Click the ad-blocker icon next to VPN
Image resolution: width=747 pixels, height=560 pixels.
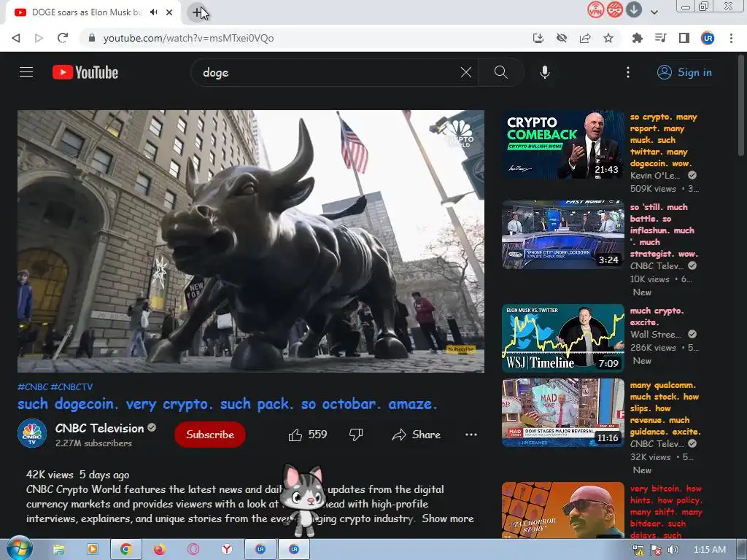614,9
